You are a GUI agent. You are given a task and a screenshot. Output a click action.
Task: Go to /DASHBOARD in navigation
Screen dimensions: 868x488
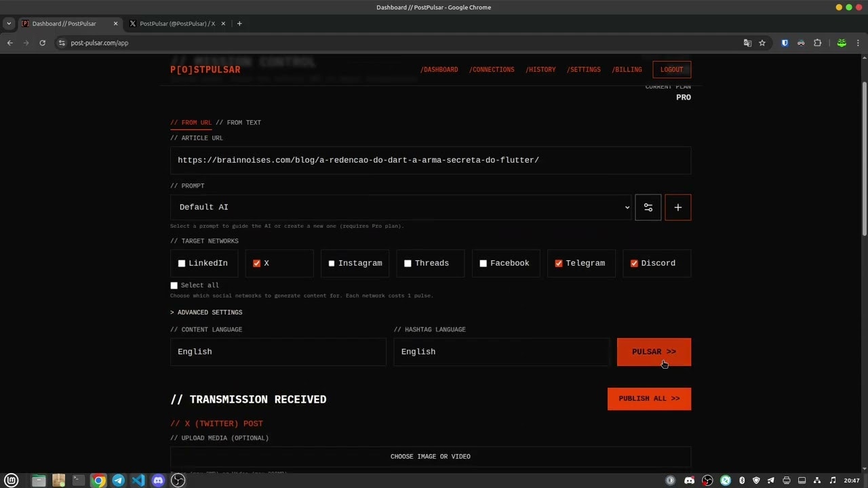(x=439, y=70)
